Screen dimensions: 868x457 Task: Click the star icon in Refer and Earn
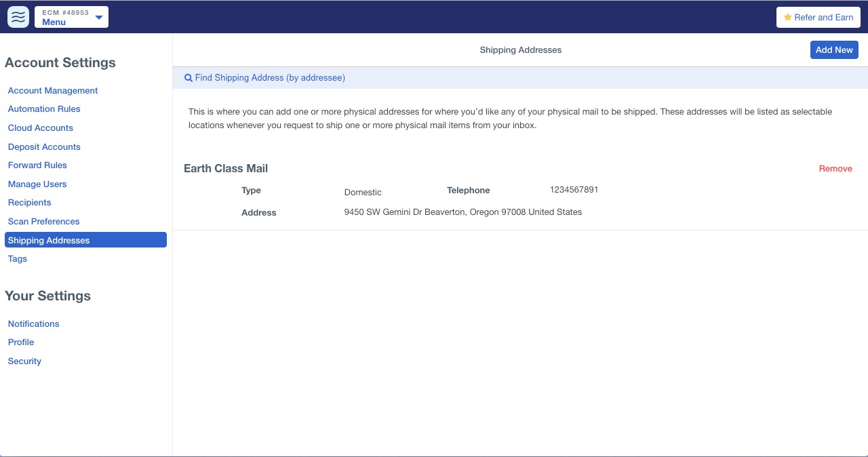click(x=787, y=18)
